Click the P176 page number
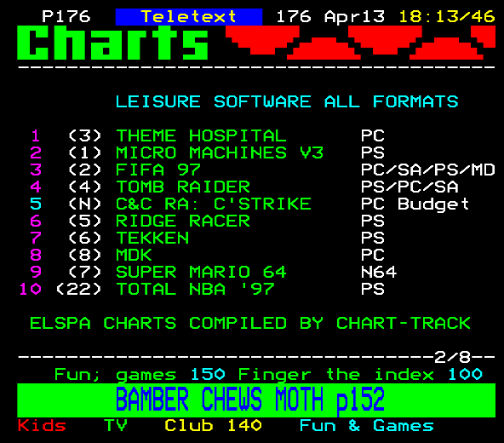The height and width of the screenshot is (443, 504). pyautogui.click(x=66, y=16)
